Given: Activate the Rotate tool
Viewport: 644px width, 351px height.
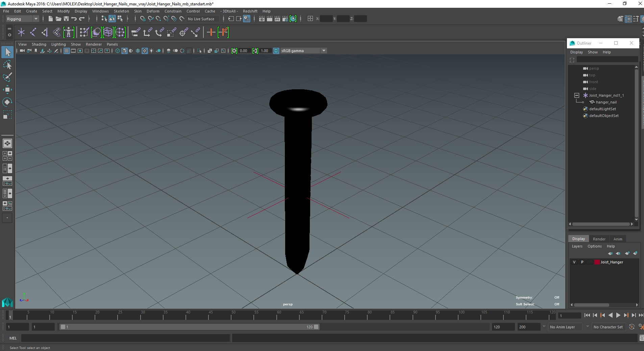Looking at the screenshot, I should [7, 102].
